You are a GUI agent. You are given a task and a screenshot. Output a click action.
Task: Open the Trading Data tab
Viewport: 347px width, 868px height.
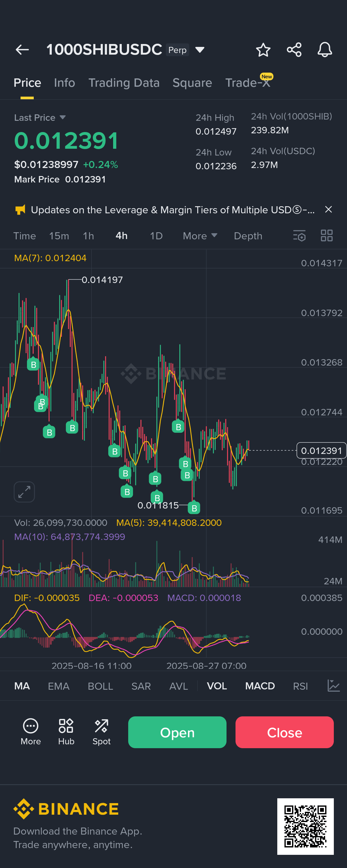[x=124, y=83]
